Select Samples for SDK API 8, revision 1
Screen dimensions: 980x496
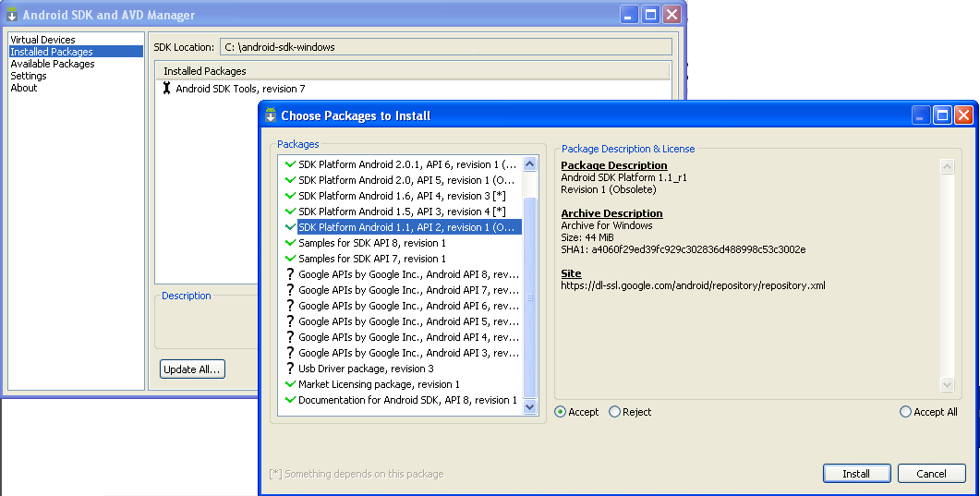click(401, 242)
